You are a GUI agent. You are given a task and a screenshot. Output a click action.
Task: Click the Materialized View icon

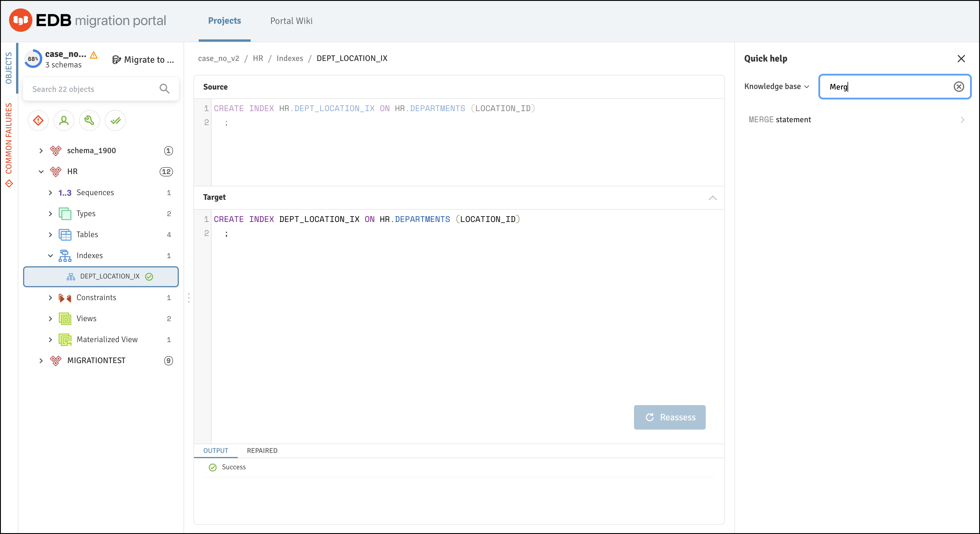65,340
